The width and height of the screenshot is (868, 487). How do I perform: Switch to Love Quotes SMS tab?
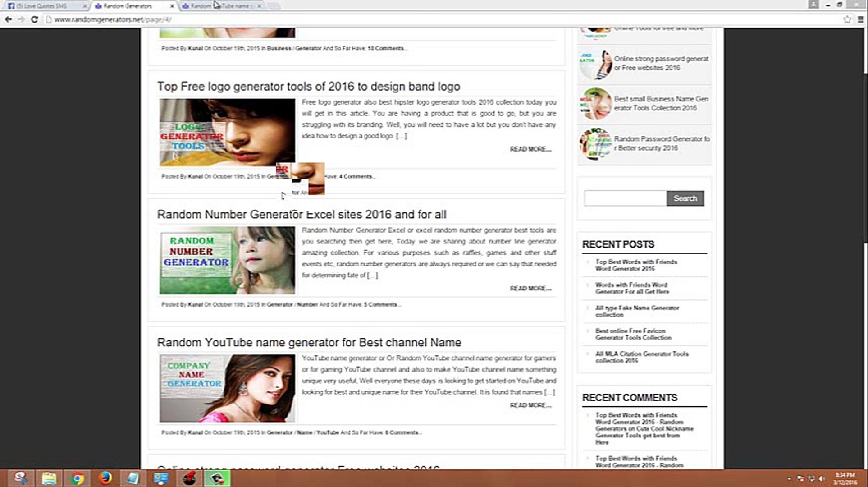coord(43,6)
